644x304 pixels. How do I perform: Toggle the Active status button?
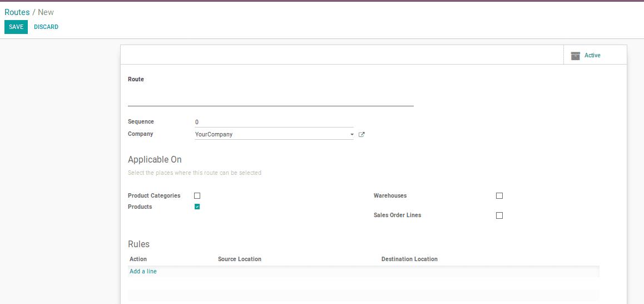595,55
